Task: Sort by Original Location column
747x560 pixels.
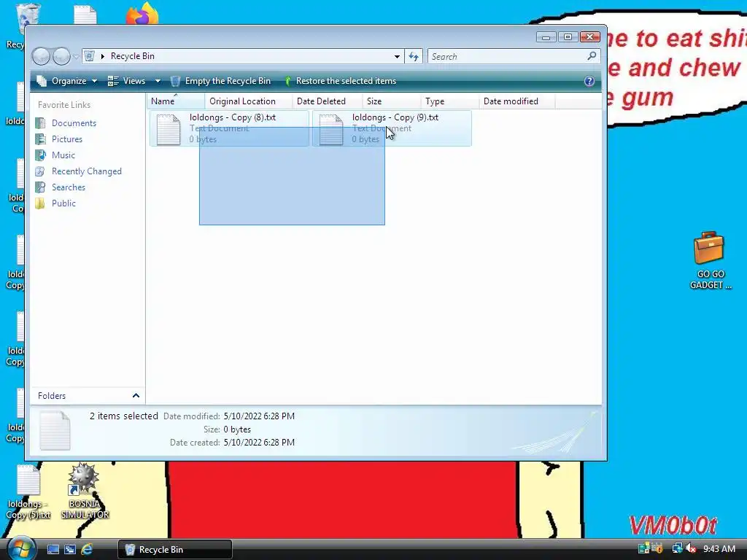Action: coord(248,101)
